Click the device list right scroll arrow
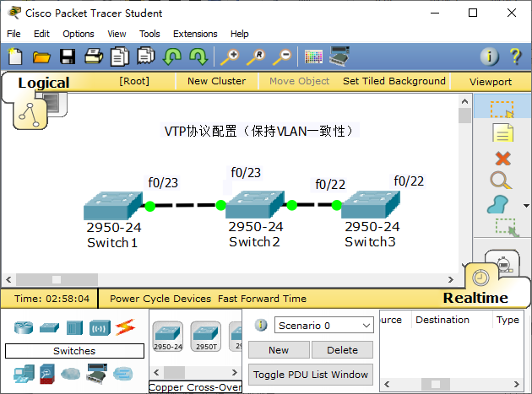This screenshot has height=394, width=532. (235, 372)
